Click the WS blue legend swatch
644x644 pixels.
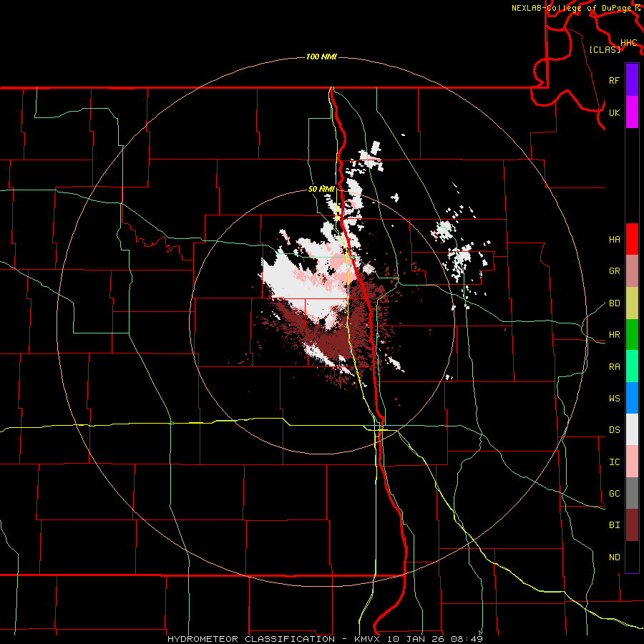point(632,398)
